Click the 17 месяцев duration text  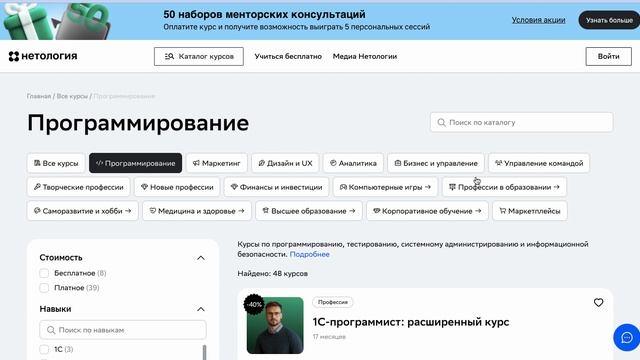[x=329, y=337]
